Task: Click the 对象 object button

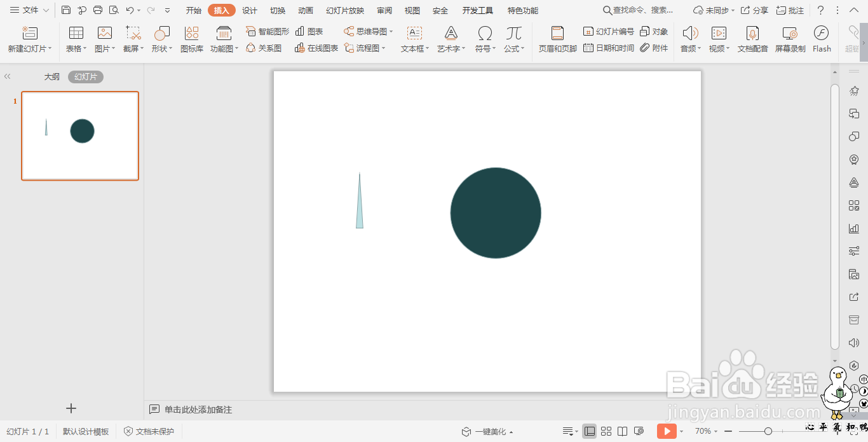Action: point(654,31)
